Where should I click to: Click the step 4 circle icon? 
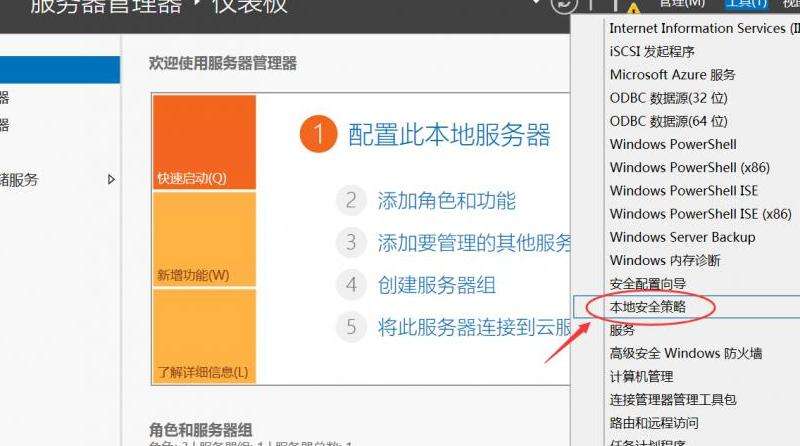(350, 285)
